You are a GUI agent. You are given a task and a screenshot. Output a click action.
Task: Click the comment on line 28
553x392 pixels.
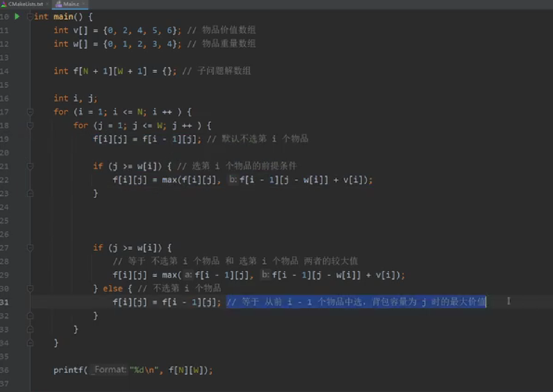pyautogui.click(x=236, y=261)
